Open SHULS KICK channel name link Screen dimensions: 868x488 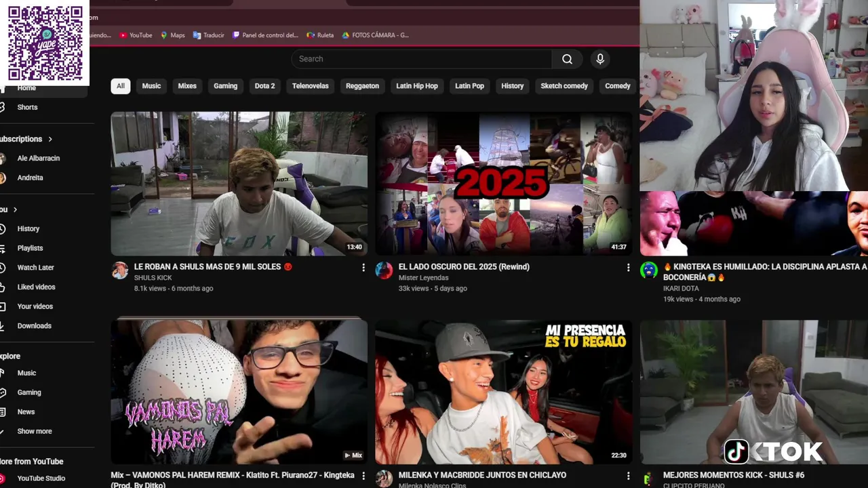click(x=153, y=278)
